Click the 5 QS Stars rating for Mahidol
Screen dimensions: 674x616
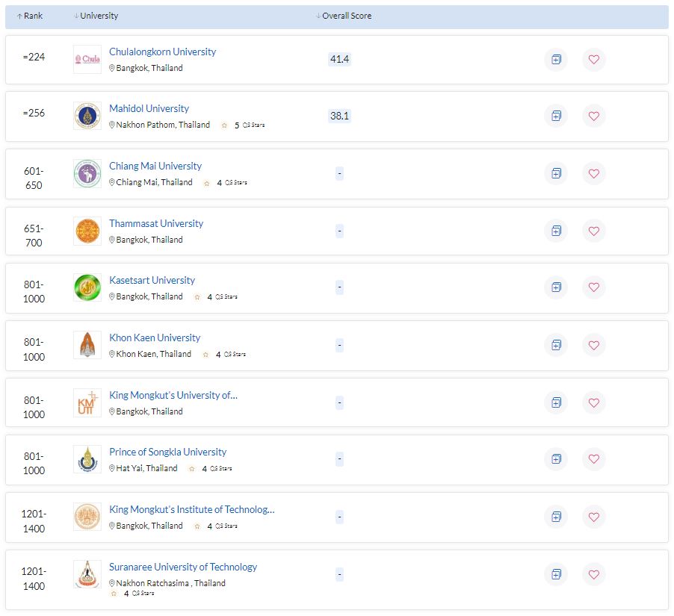(x=244, y=125)
